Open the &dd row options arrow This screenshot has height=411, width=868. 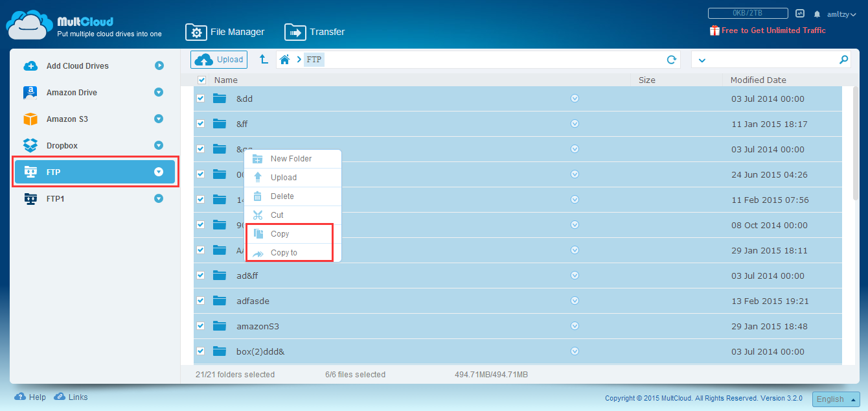click(575, 99)
